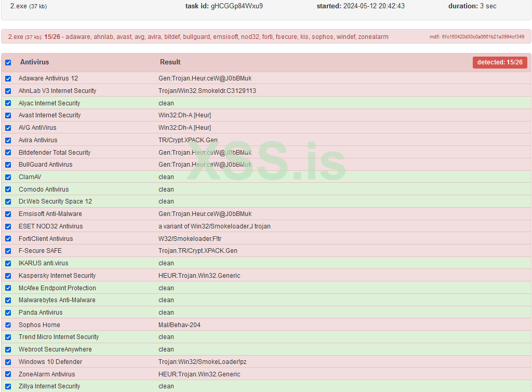Uncheck the AVG AntiVirus checkbox
532x392 pixels.
click(8, 128)
